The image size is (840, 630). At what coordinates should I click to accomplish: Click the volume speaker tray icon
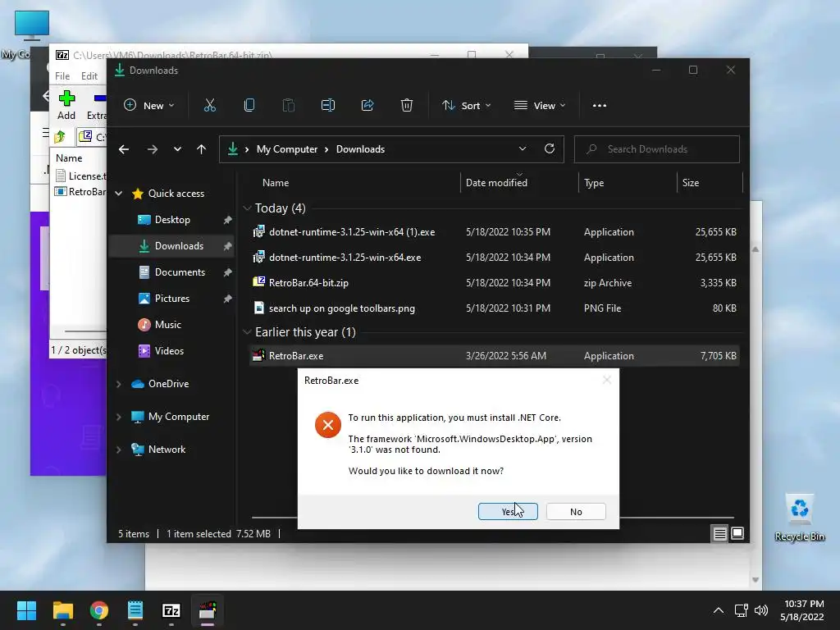(x=761, y=610)
